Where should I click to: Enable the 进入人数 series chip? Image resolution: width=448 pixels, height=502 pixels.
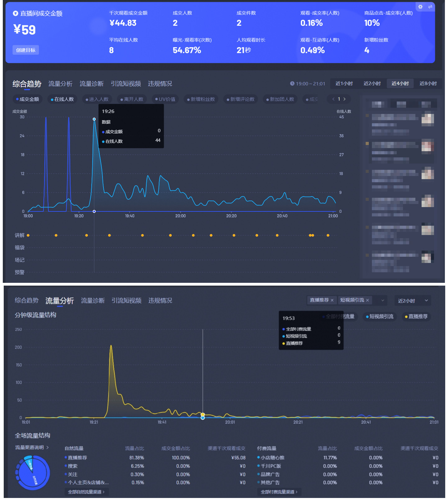[x=97, y=99]
